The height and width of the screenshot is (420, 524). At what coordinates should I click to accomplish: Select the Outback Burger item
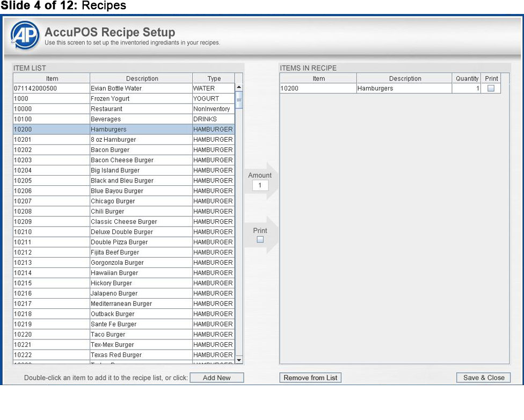pos(124,314)
